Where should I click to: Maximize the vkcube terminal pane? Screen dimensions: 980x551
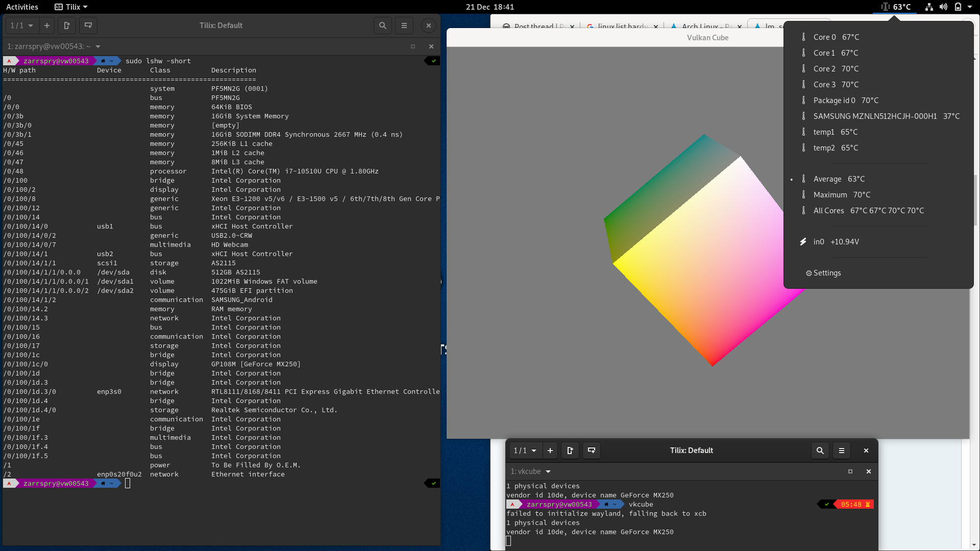click(850, 471)
